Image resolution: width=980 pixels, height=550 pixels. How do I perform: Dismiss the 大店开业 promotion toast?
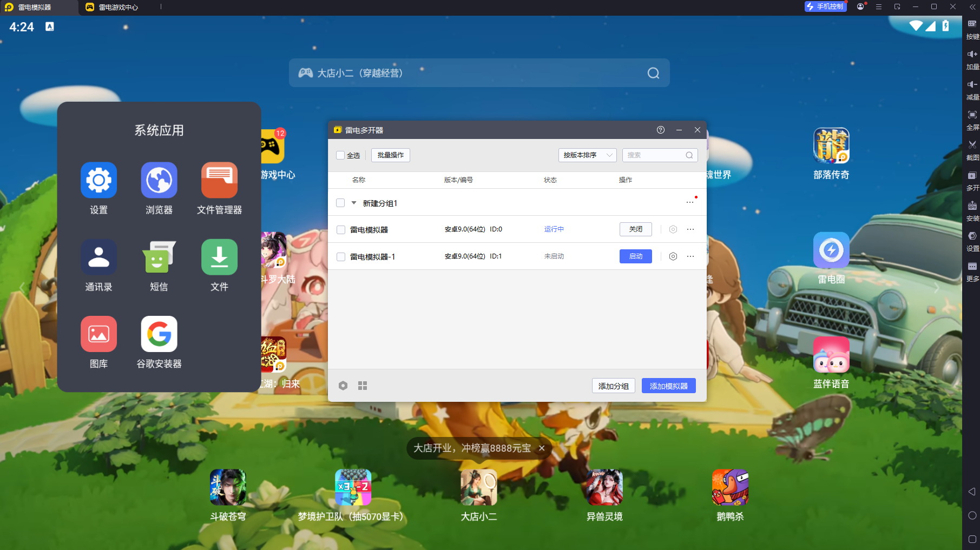tap(542, 448)
